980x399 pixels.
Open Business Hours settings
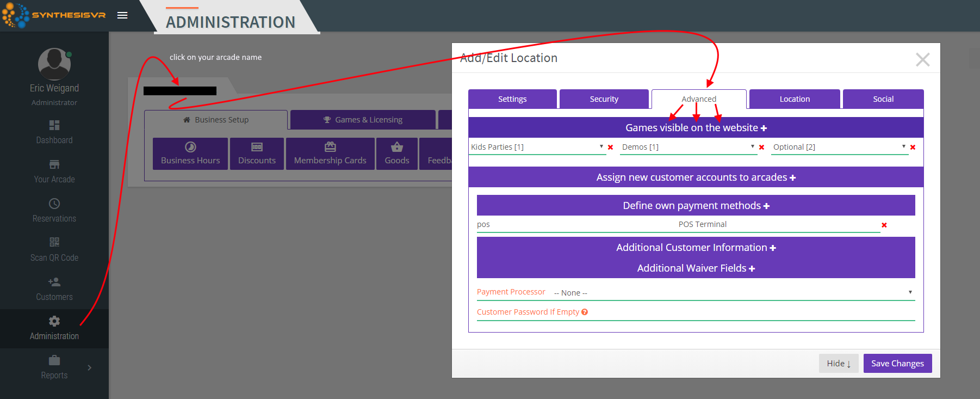click(190, 154)
